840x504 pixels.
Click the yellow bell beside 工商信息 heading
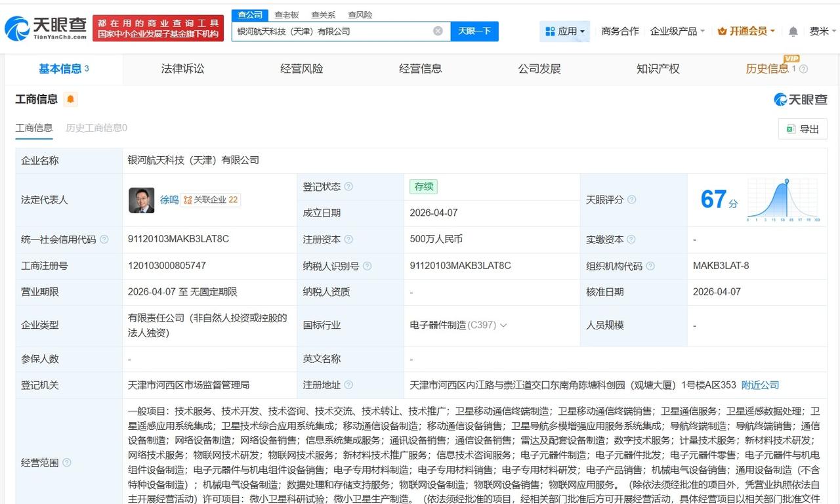(71, 98)
